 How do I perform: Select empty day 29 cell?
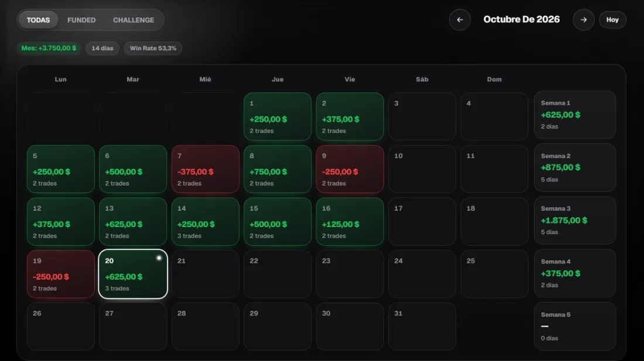(x=278, y=326)
